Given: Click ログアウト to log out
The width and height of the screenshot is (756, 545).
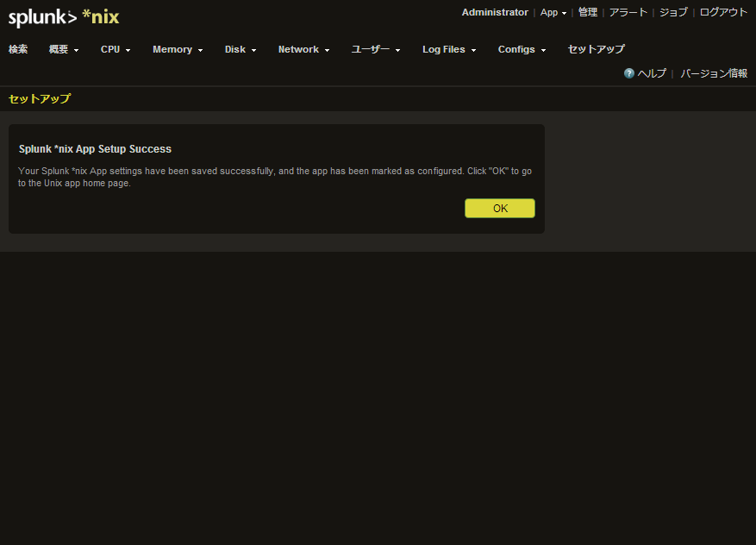Looking at the screenshot, I should pyautogui.click(x=723, y=13).
